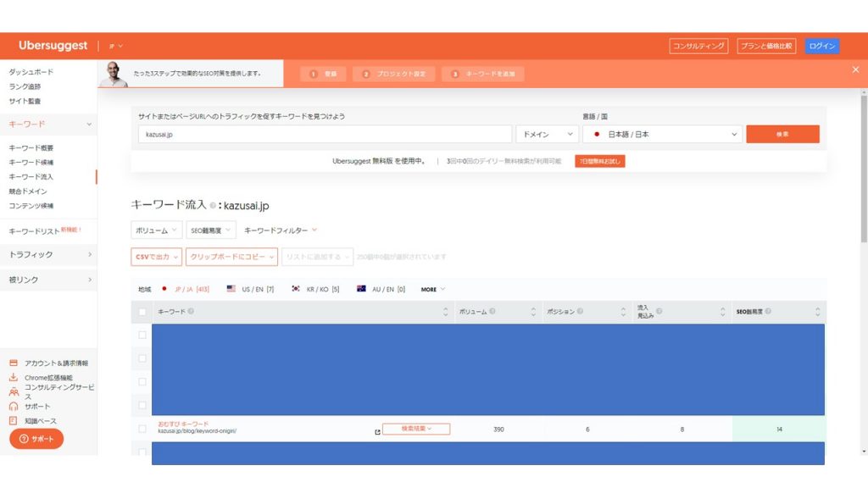Click the ボリューム column sort control
Screen dimensions: 868x488
pos(533,312)
